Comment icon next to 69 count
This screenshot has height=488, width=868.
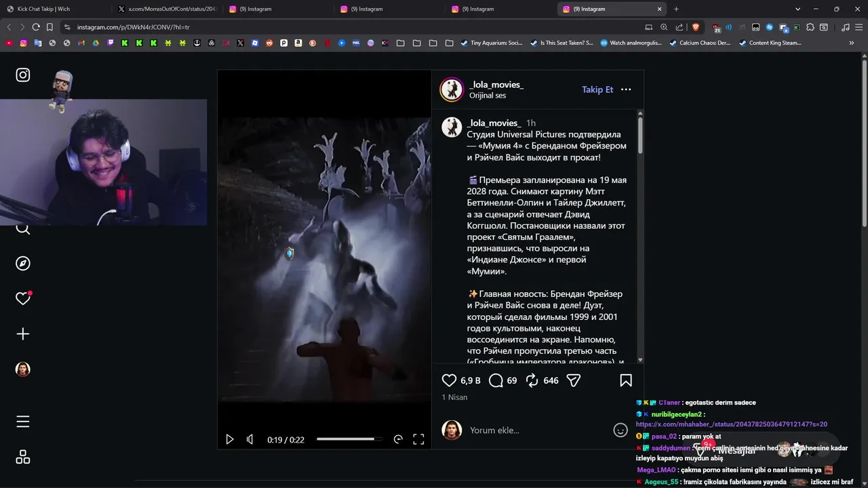496,381
